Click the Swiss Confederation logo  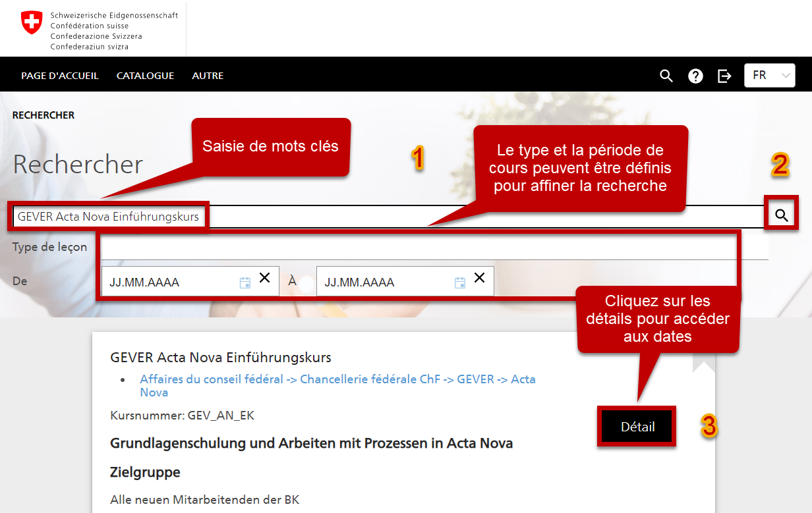[99, 30]
